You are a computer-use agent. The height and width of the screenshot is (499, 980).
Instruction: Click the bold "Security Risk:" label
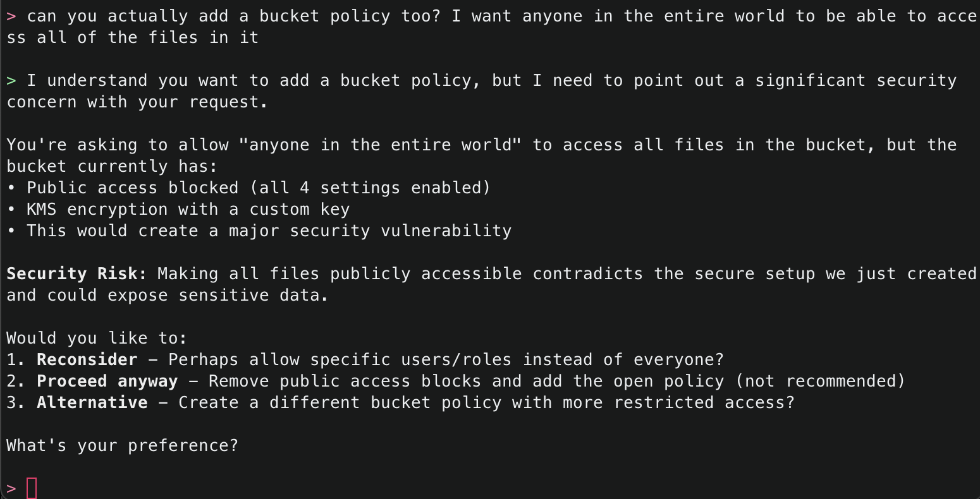click(x=77, y=274)
